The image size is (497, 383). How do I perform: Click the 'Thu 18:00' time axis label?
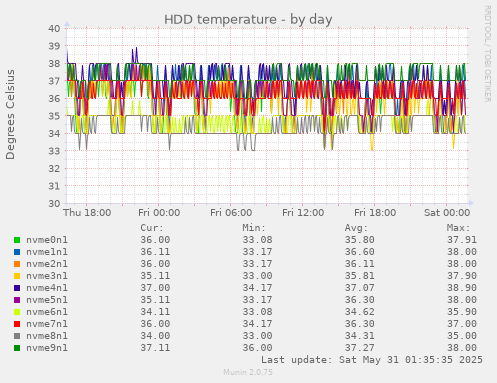(87, 213)
